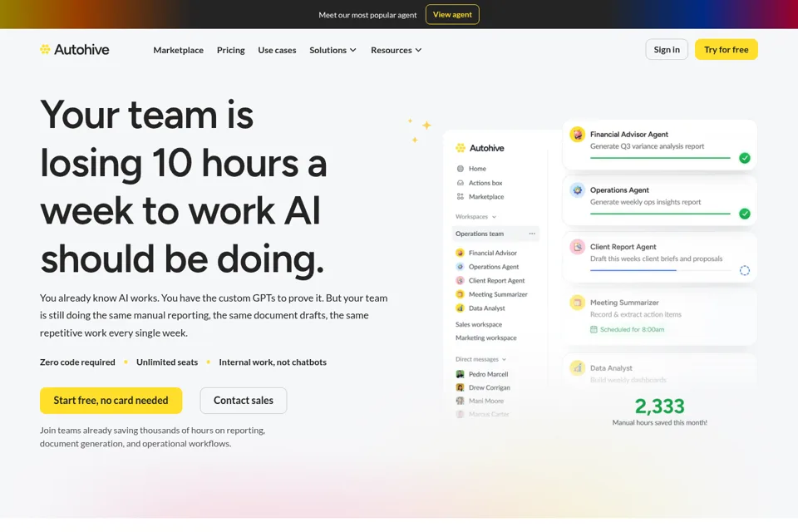Click the Actions box inbox icon
The height and width of the screenshot is (532, 798).
pos(460,183)
